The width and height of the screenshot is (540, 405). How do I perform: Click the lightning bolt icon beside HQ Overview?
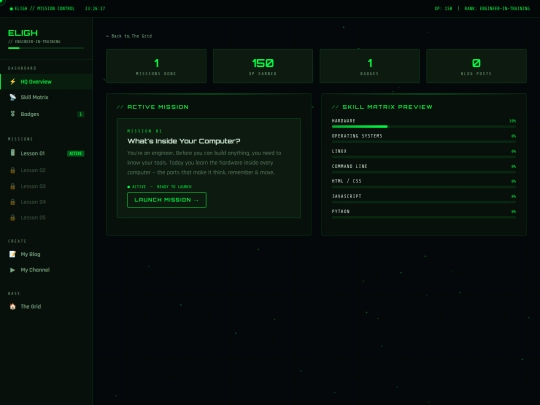[x=13, y=82]
